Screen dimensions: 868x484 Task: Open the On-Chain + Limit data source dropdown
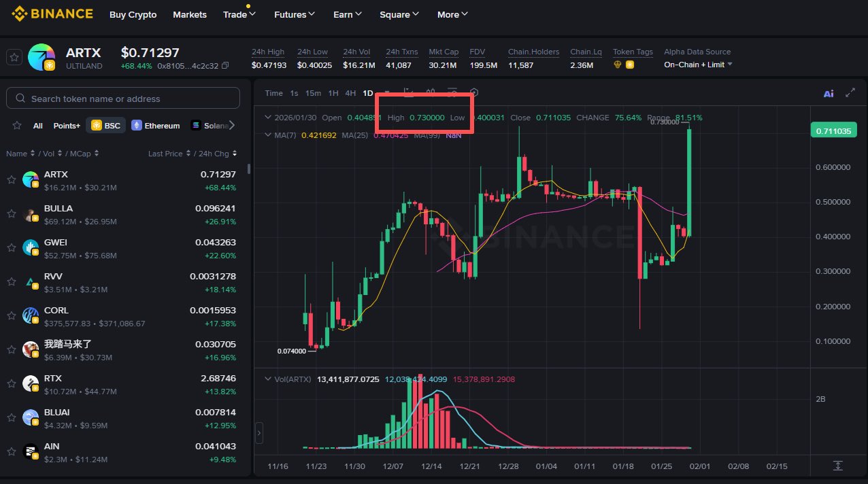(x=698, y=65)
